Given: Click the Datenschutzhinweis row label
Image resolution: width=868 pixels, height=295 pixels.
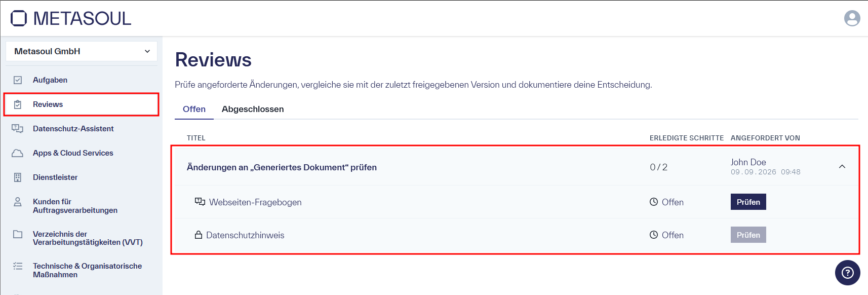Looking at the screenshot, I should 245,235.
